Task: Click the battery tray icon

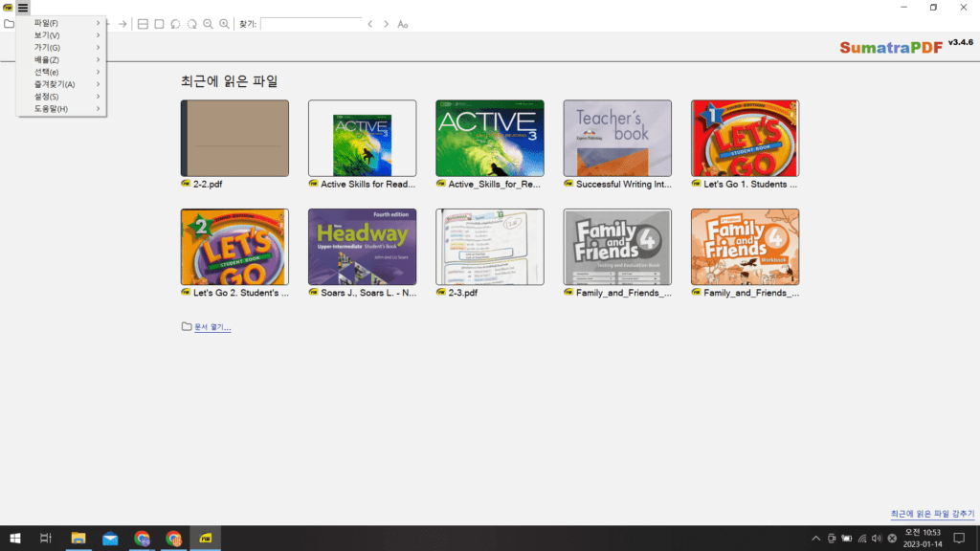Action: [x=847, y=539]
